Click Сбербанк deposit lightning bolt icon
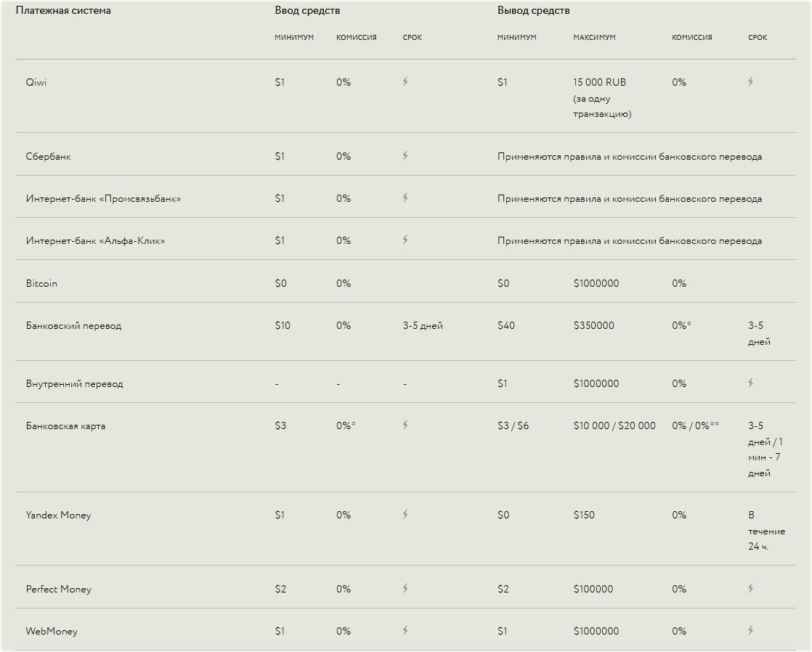This screenshot has width=812, height=652. click(405, 155)
